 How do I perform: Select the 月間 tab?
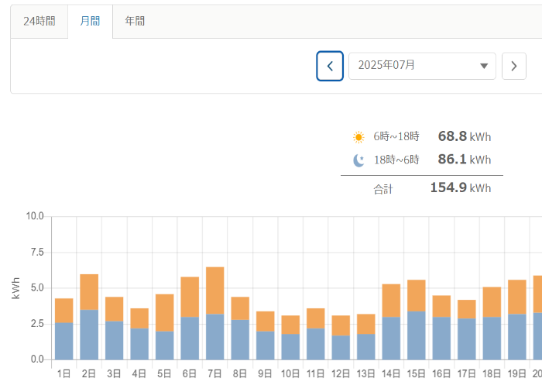pos(90,21)
